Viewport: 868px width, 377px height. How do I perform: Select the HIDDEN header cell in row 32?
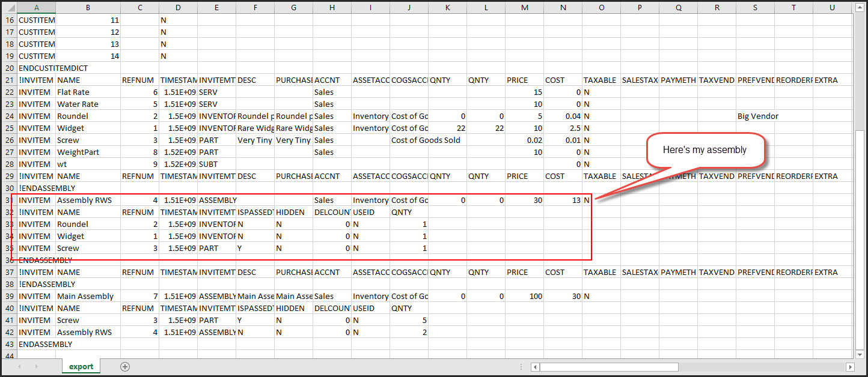click(x=293, y=212)
